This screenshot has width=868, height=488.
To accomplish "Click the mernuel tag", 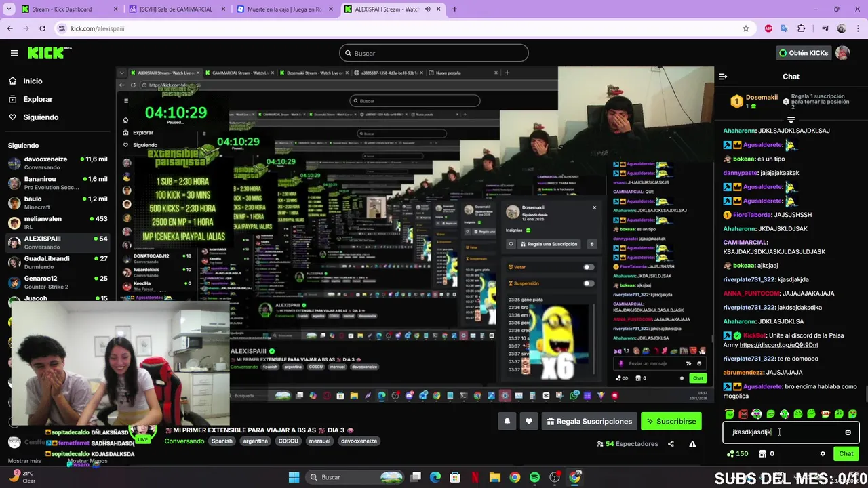I will tap(319, 441).
